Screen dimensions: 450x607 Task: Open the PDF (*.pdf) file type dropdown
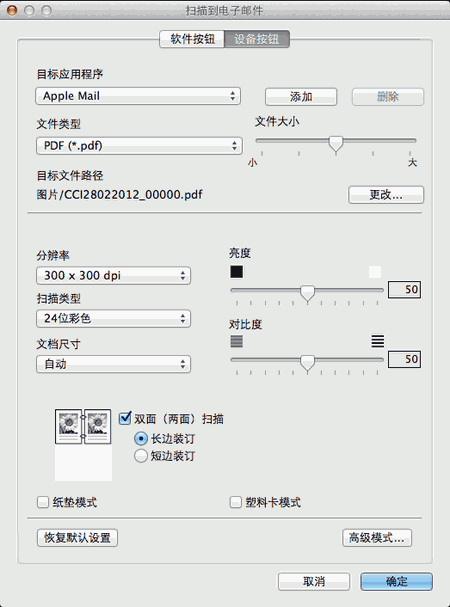pyautogui.click(x=139, y=146)
